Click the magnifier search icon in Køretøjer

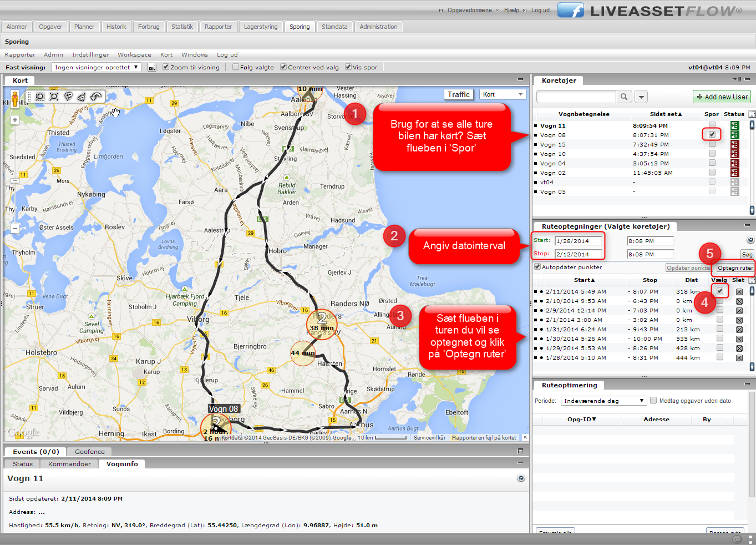(624, 97)
